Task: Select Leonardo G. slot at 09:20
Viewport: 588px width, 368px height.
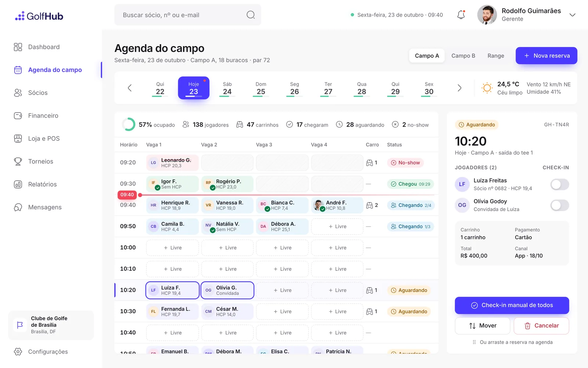Action: pos(172,163)
